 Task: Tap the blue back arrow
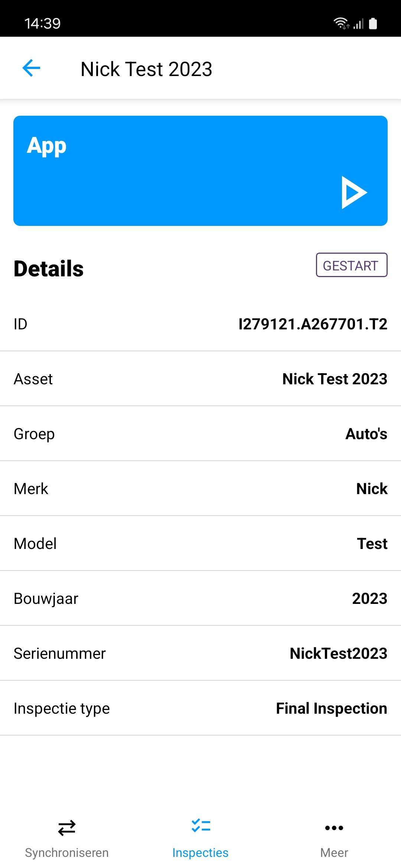tap(31, 68)
